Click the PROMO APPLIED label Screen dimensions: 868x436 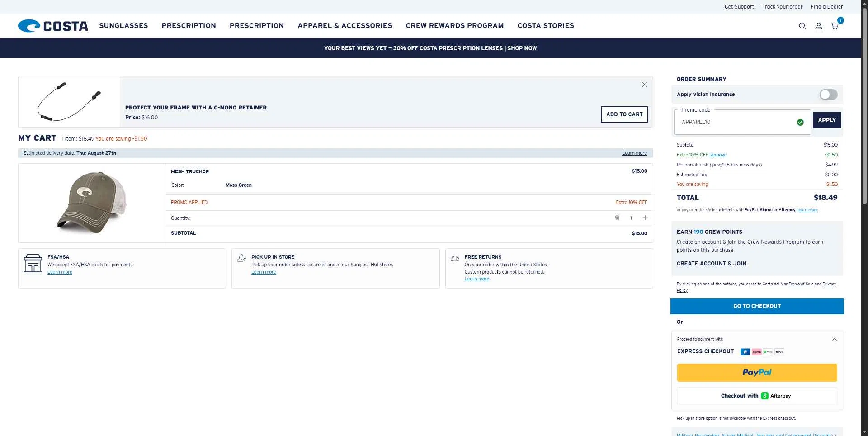point(189,203)
